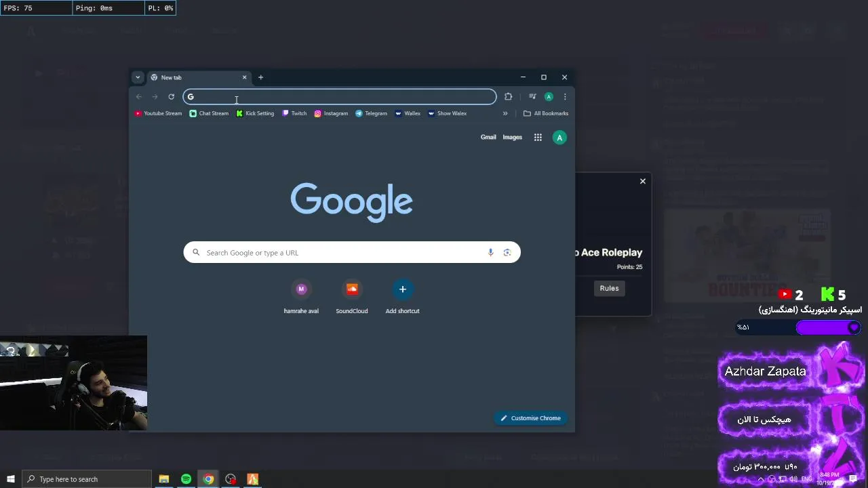This screenshot has width=868, height=488.
Task: Maximize the Chrome window
Action: pos(543,77)
